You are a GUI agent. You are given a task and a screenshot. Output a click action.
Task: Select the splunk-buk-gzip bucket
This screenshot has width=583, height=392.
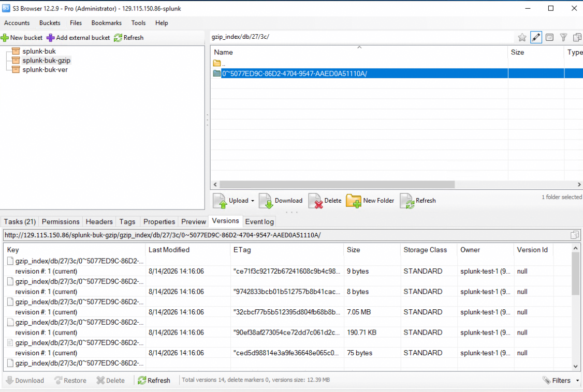[x=46, y=61]
